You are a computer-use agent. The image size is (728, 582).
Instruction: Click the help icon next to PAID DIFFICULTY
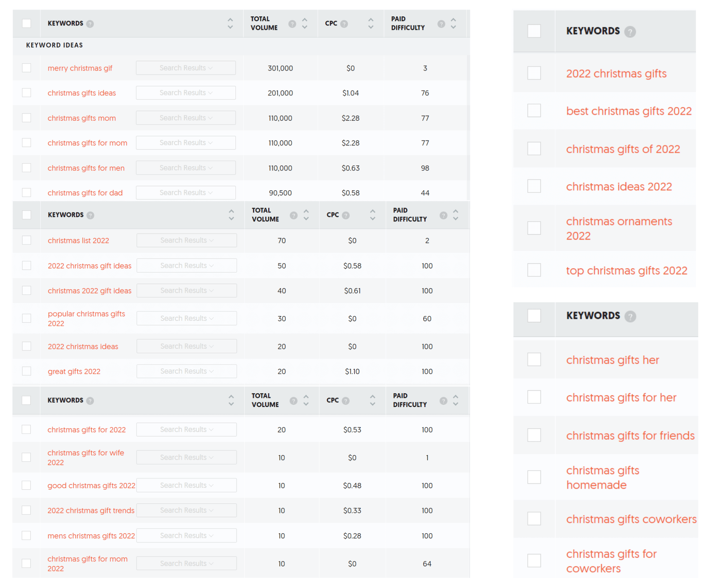(x=441, y=24)
